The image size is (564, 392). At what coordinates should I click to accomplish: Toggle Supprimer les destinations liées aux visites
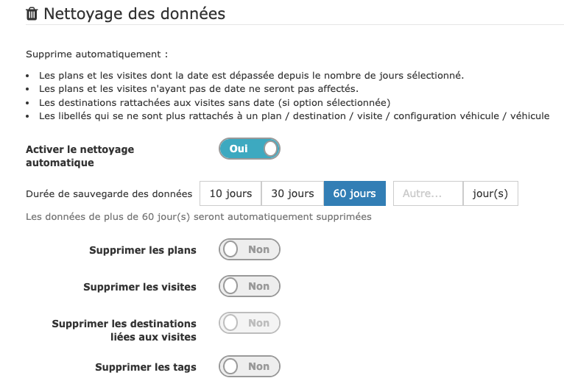click(250, 323)
